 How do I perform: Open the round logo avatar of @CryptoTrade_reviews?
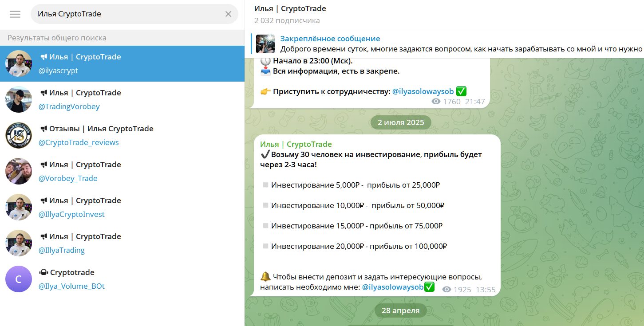pyautogui.click(x=19, y=136)
